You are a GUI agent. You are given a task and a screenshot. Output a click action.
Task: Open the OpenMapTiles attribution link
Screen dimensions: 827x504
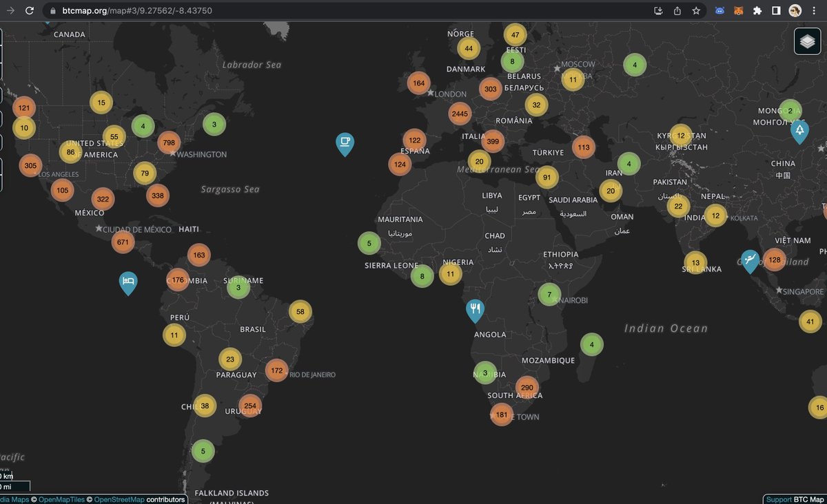pyautogui.click(x=63, y=499)
